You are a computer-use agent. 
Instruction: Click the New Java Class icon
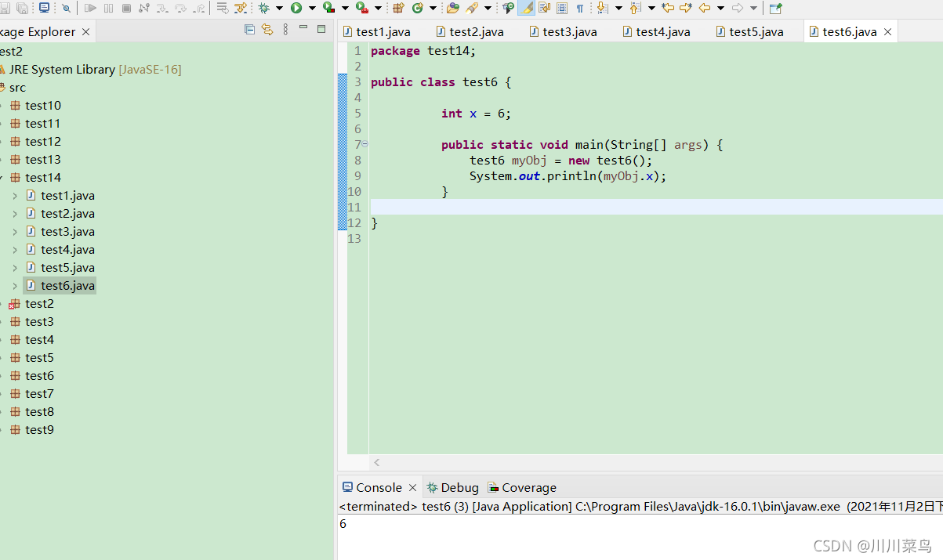tap(417, 8)
